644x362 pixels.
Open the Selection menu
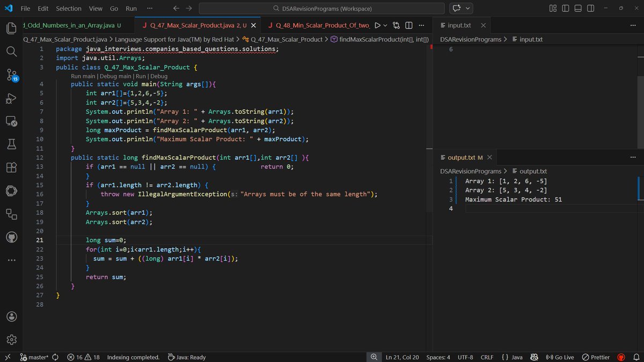69,9
